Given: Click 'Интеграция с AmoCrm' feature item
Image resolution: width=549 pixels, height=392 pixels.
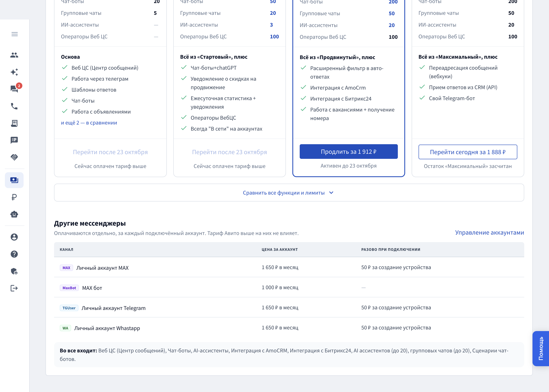Looking at the screenshot, I should (x=338, y=88).
